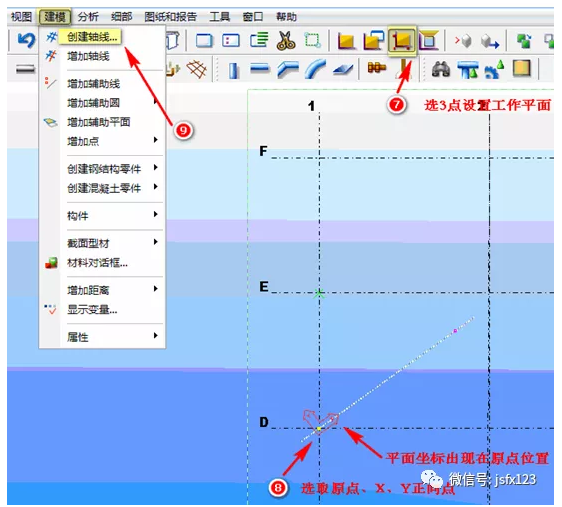Pick the yellow origin point at D-1 intersection

coord(319,429)
